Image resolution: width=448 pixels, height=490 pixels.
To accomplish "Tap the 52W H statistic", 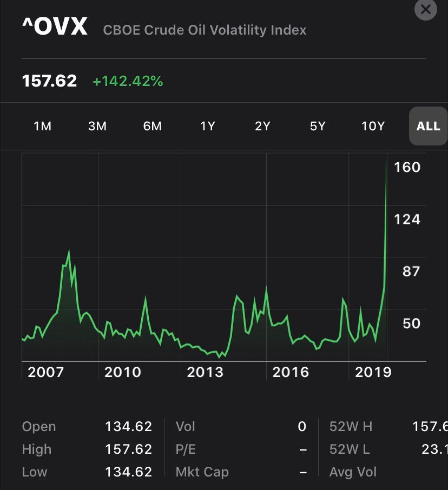I will [x=351, y=427].
